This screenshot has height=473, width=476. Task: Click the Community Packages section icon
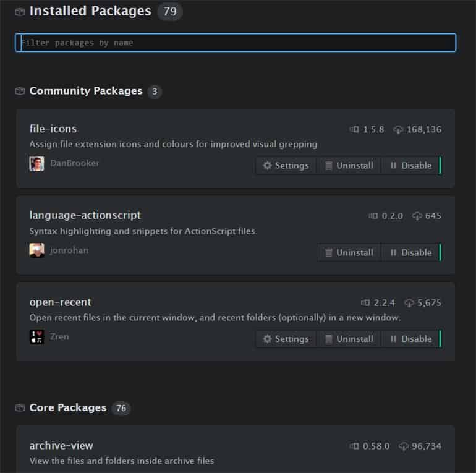pyautogui.click(x=20, y=91)
